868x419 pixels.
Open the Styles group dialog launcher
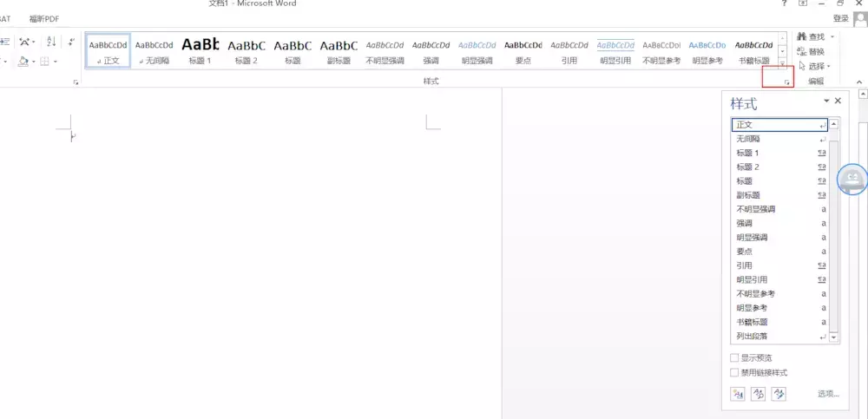787,82
